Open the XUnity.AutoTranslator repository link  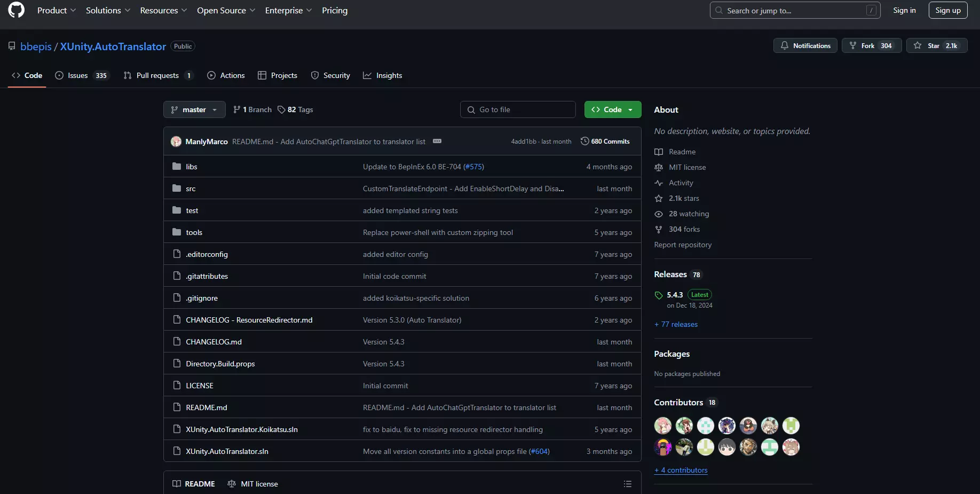(113, 46)
